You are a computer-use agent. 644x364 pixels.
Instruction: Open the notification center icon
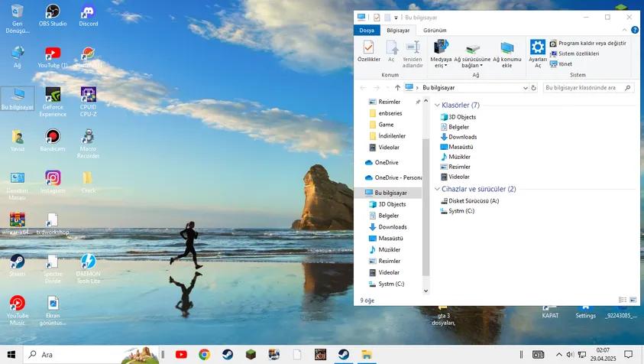pos(628,354)
